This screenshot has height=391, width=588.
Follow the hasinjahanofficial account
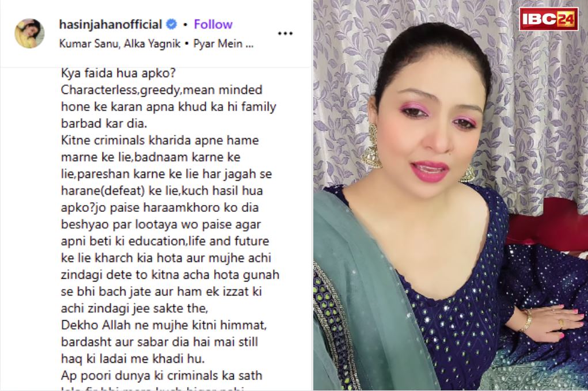[213, 24]
